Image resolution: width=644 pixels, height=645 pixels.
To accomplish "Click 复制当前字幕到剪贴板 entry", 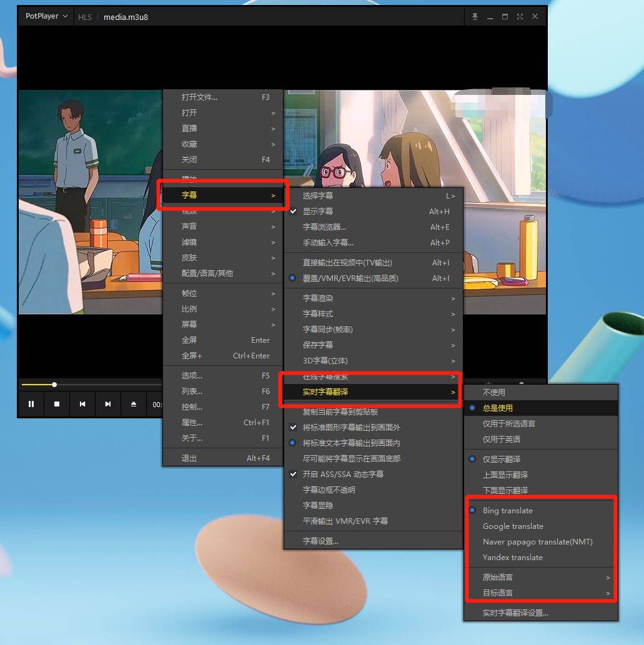I will 374,411.
